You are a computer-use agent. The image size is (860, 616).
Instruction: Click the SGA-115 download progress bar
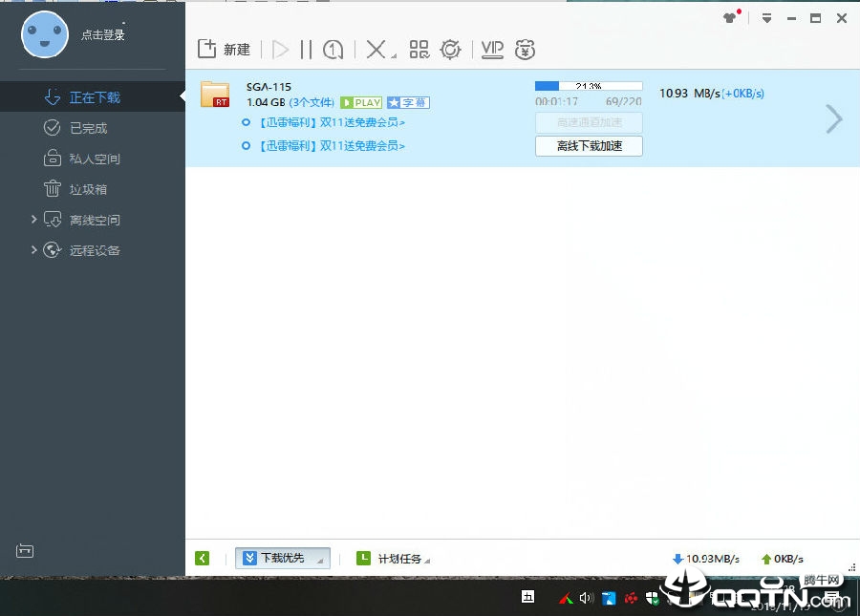(589, 84)
